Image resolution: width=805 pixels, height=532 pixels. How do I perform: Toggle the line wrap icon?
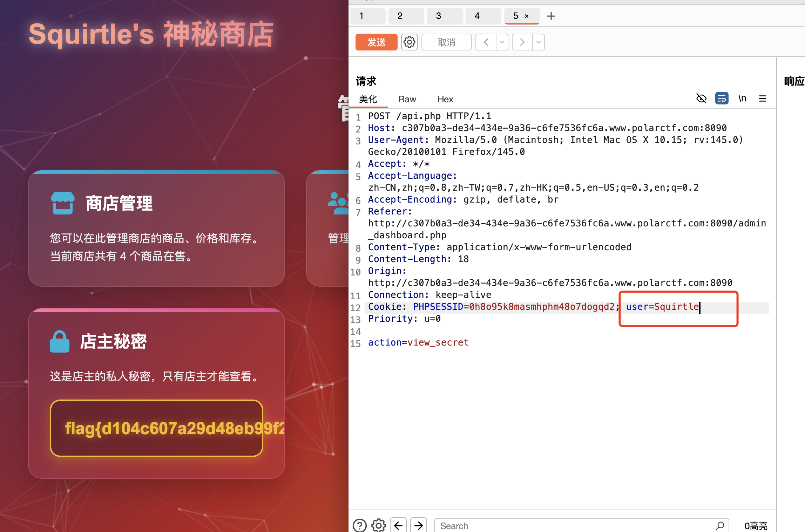pyautogui.click(x=722, y=98)
